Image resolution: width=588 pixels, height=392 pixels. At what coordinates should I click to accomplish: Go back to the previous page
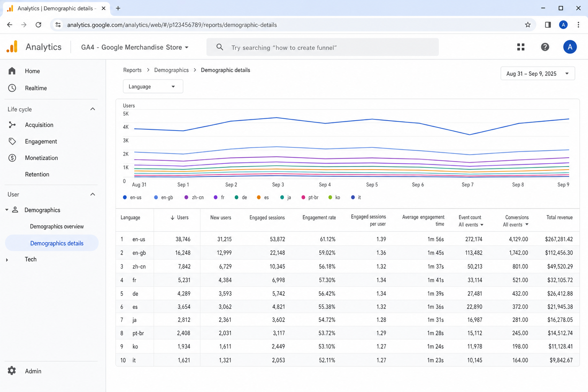click(x=10, y=25)
